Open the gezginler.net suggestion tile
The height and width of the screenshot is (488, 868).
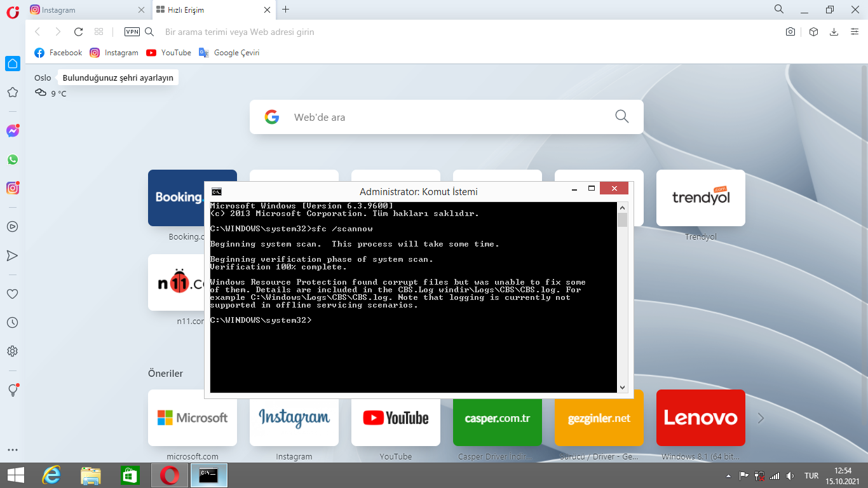point(599,423)
